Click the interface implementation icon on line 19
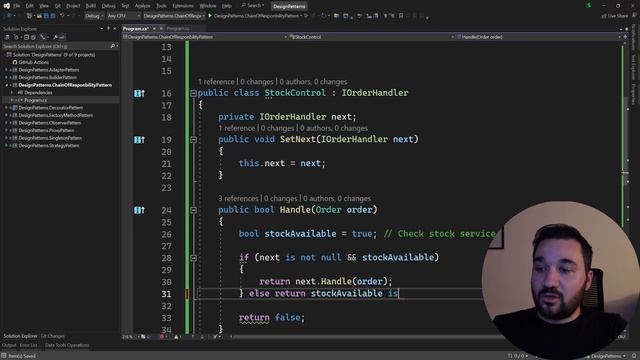This screenshot has height=360, width=640. tap(139, 140)
